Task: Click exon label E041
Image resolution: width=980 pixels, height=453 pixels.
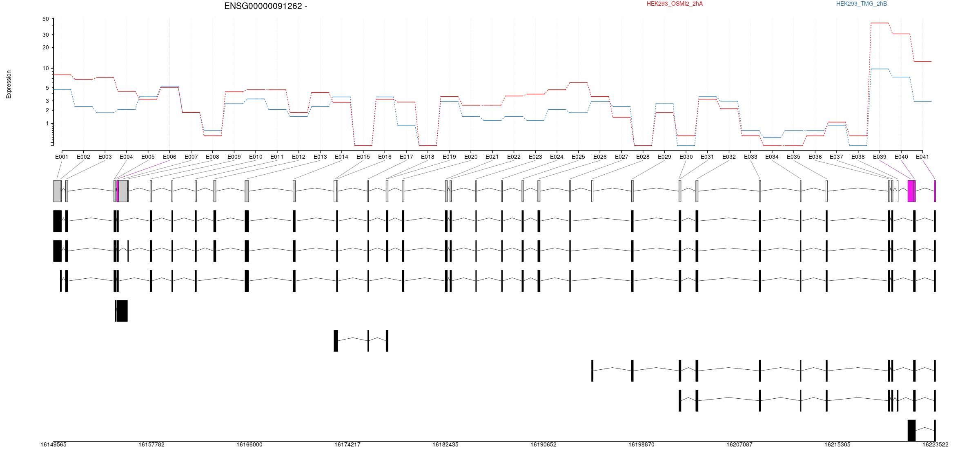Action: tap(922, 157)
